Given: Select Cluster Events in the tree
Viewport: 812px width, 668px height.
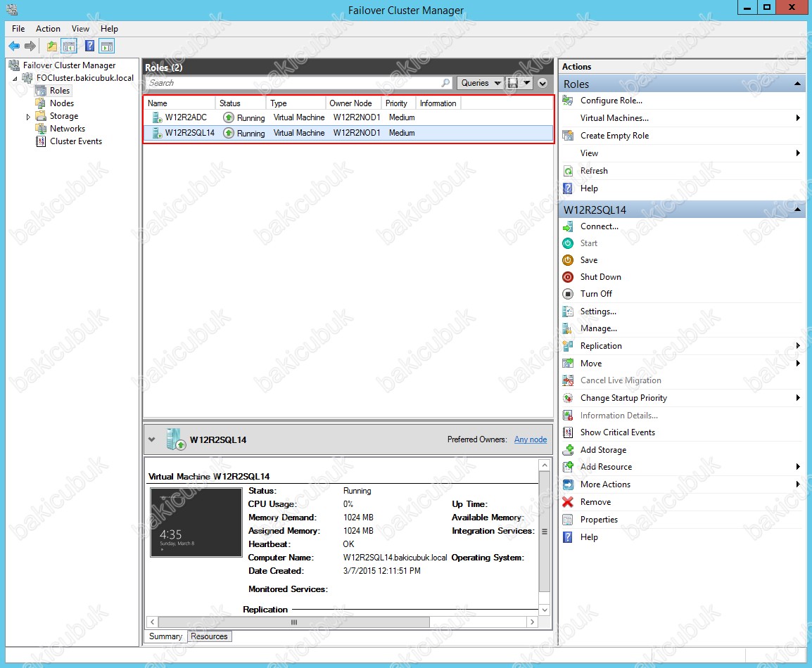Looking at the screenshot, I should [x=75, y=141].
